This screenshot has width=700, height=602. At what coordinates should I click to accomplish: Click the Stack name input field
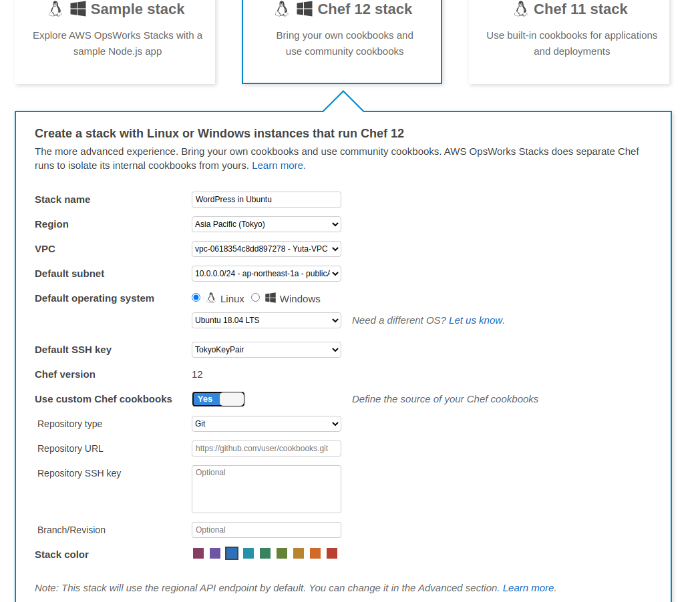267,200
